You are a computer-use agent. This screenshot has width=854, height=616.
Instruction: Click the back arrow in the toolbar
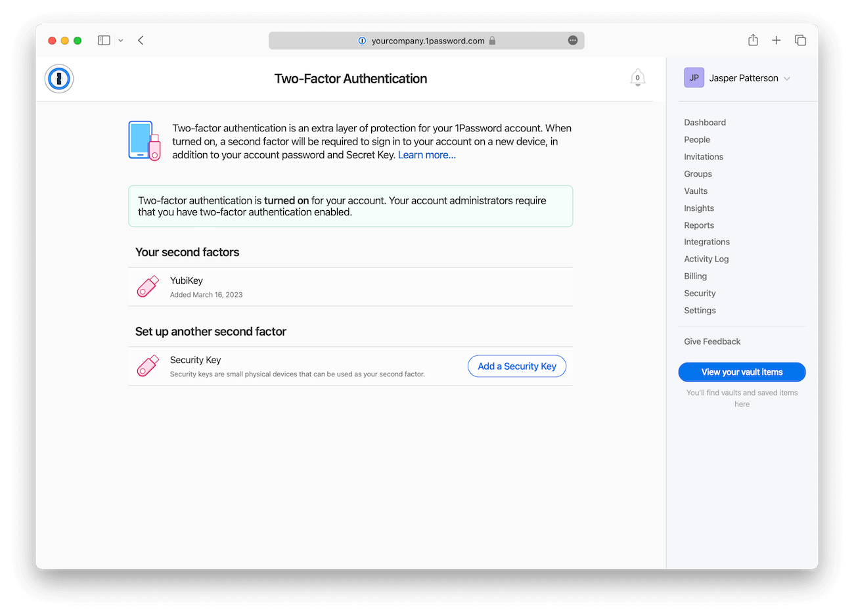tap(141, 40)
